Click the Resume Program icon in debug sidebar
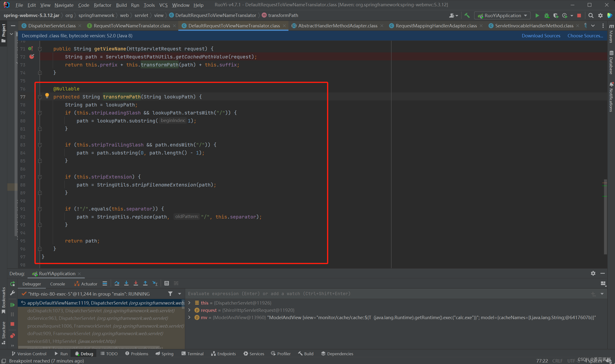The width and height of the screenshot is (615, 364). pos(13,305)
